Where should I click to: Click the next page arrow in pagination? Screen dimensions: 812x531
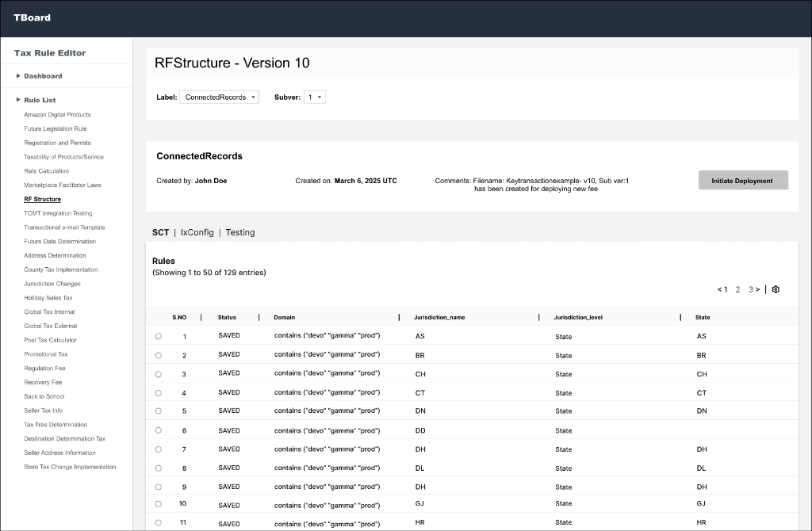[758, 289]
